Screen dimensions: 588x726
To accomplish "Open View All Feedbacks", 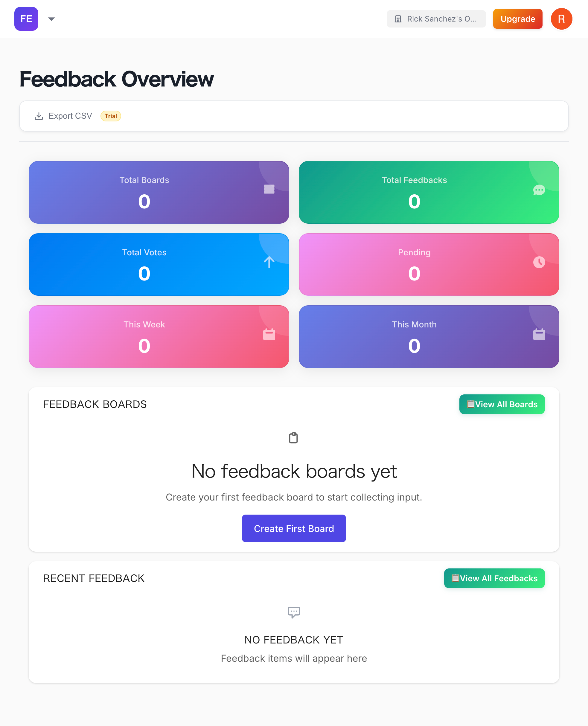I will coord(494,578).
